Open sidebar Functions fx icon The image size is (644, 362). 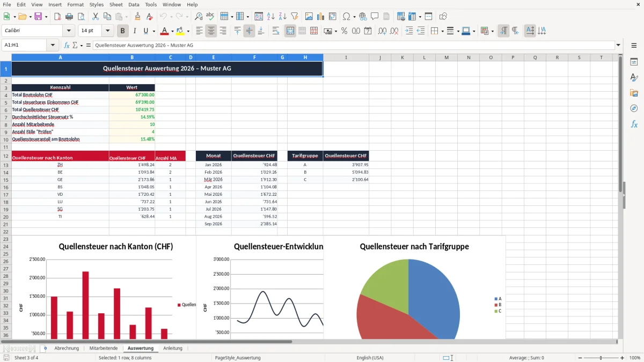634,124
